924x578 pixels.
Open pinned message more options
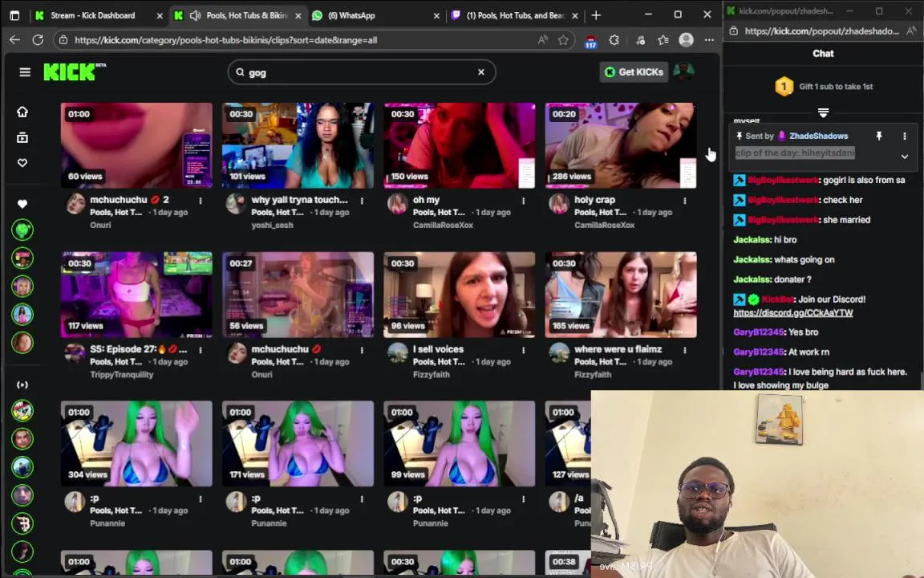point(905,136)
